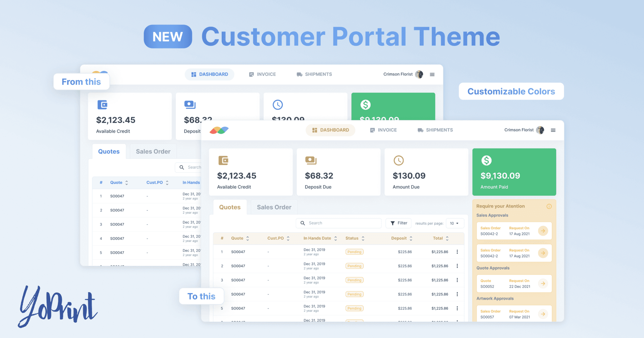
Task: Click the Invoice navigation icon
Action: (372, 130)
